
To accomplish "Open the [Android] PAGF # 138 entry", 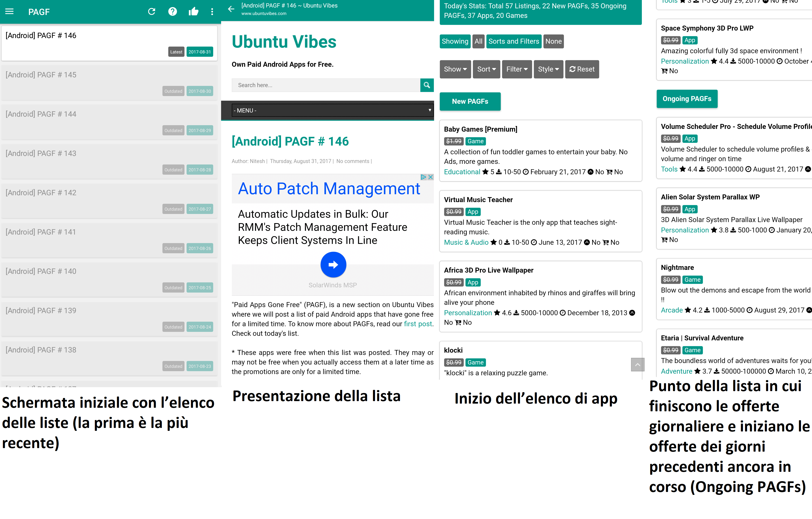I will (x=109, y=358).
